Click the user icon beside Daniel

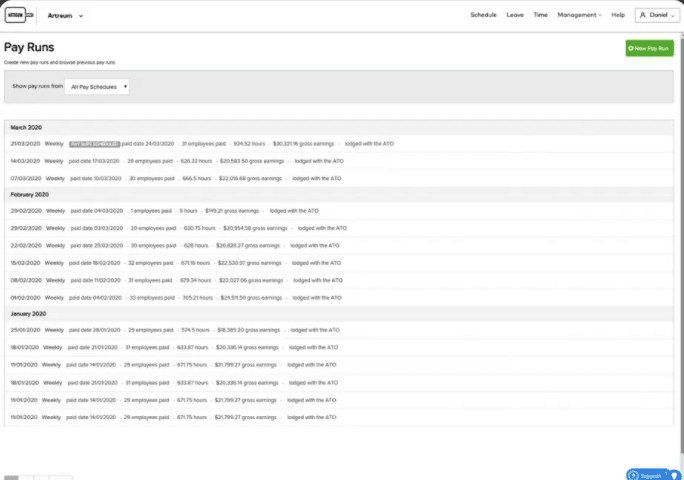(x=642, y=15)
